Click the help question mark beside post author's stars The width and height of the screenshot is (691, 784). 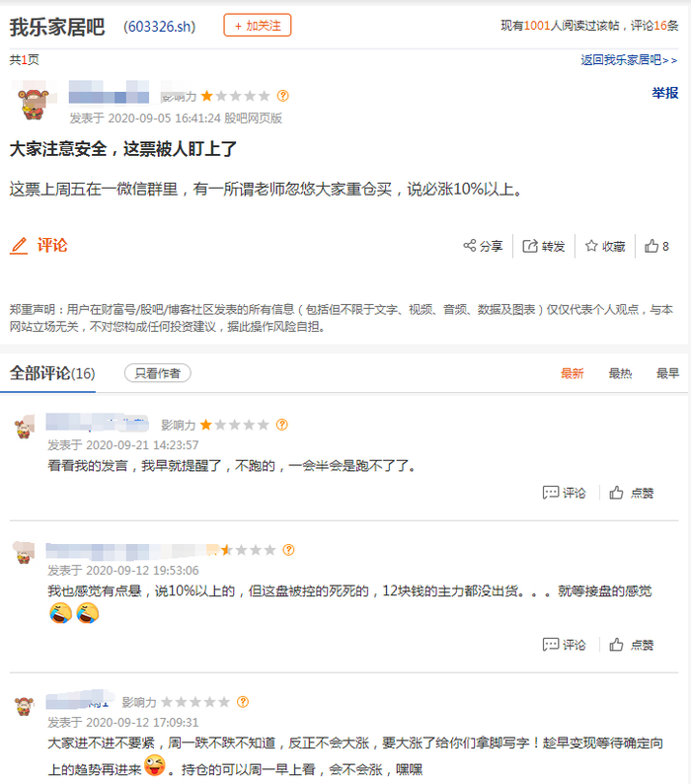(x=283, y=96)
